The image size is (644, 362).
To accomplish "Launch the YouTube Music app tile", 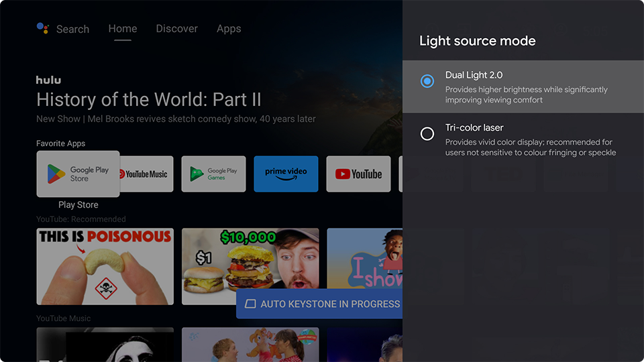I will point(146,174).
